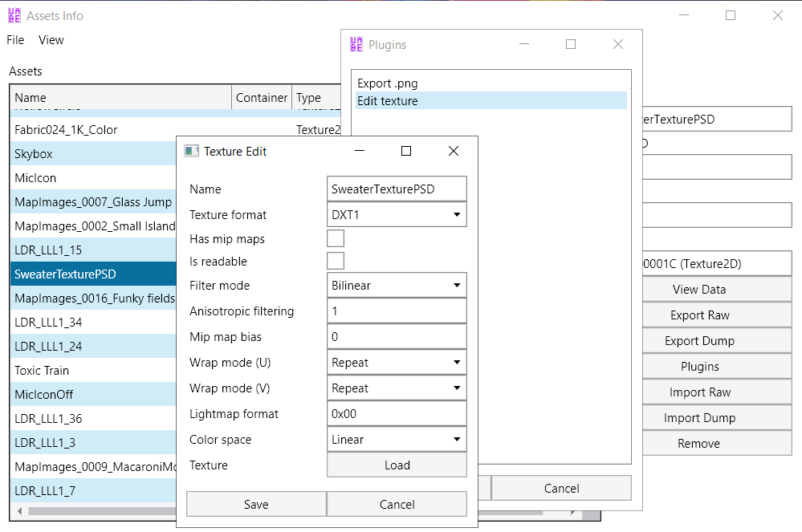
Task: Click the Anisotropic filtering input field
Action: [397, 311]
